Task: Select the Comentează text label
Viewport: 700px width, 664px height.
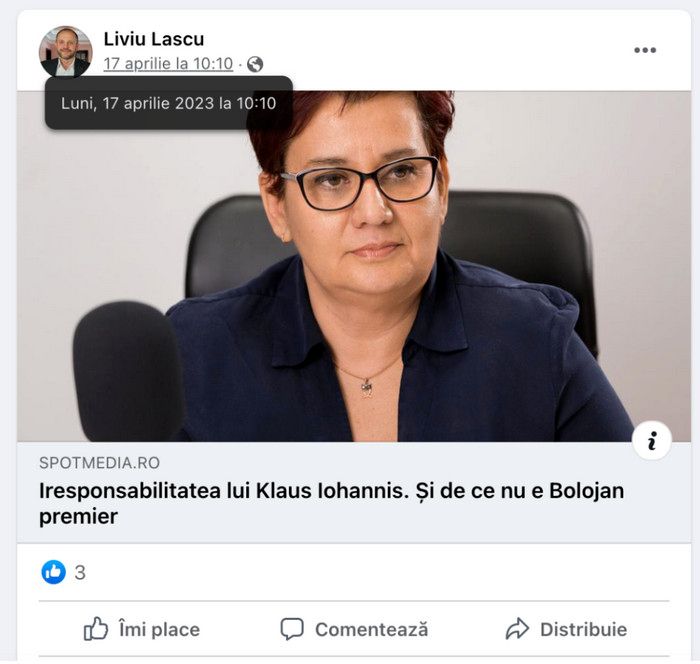Action: (x=371, y=630)
